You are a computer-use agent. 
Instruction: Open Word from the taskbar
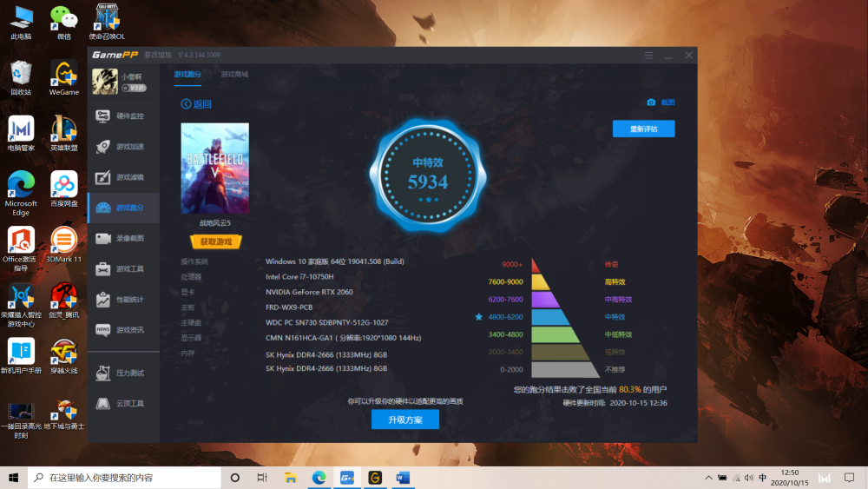(403, 478)
